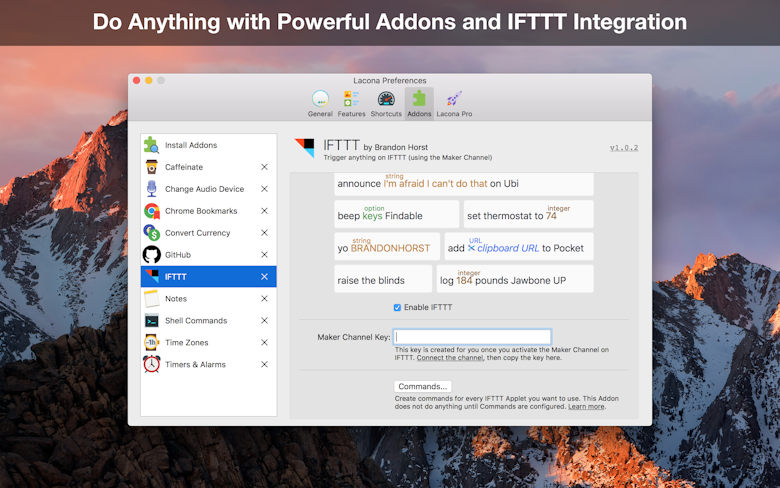Switch to the Features tab

[x=351, y=103]
